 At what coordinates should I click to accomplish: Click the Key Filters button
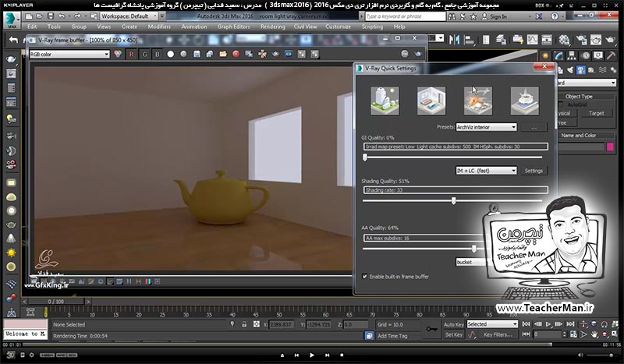coord(498,334)
